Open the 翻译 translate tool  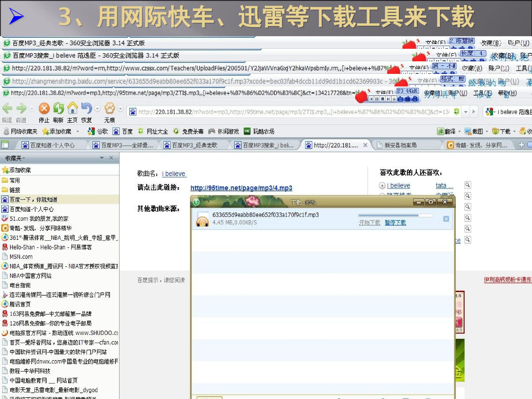(446, 131)
